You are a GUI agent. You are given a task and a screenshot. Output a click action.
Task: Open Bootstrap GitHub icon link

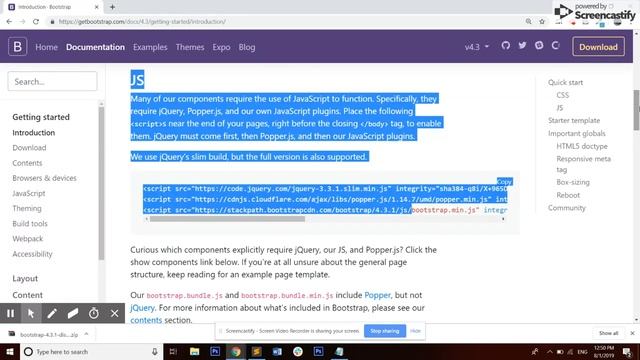tap(506, 45)
